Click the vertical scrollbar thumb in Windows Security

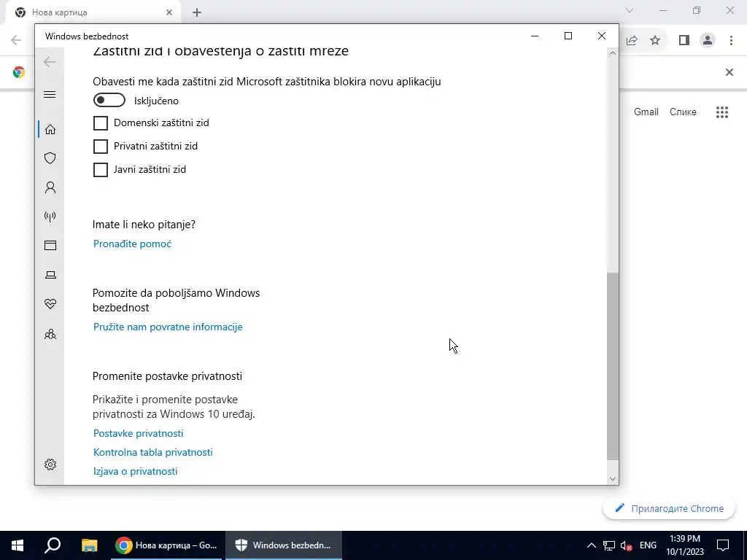[613, 366]
